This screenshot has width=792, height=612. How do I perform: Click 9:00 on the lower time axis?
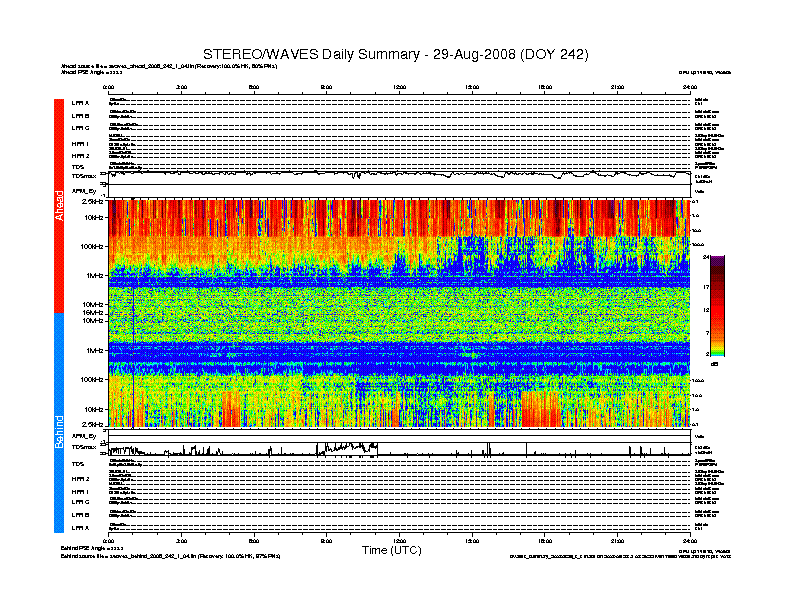click(327, 541)
